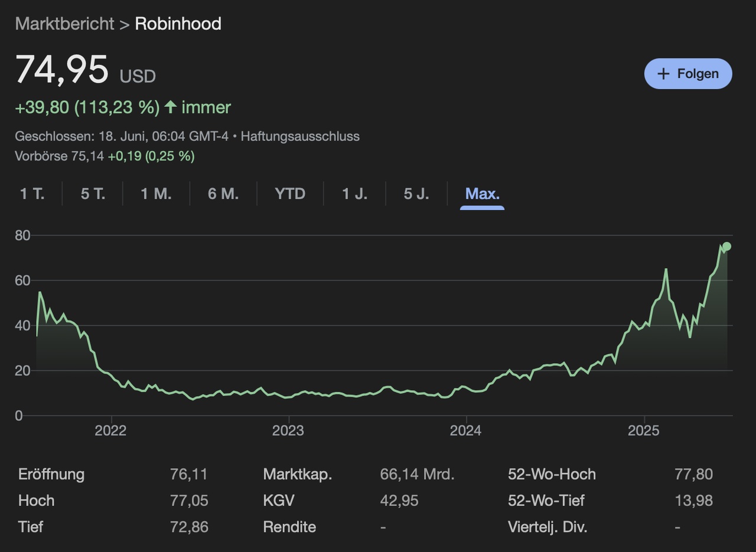Click the 2023 x-axis label
The image size is (756, 552).
(x=288, y=430)
